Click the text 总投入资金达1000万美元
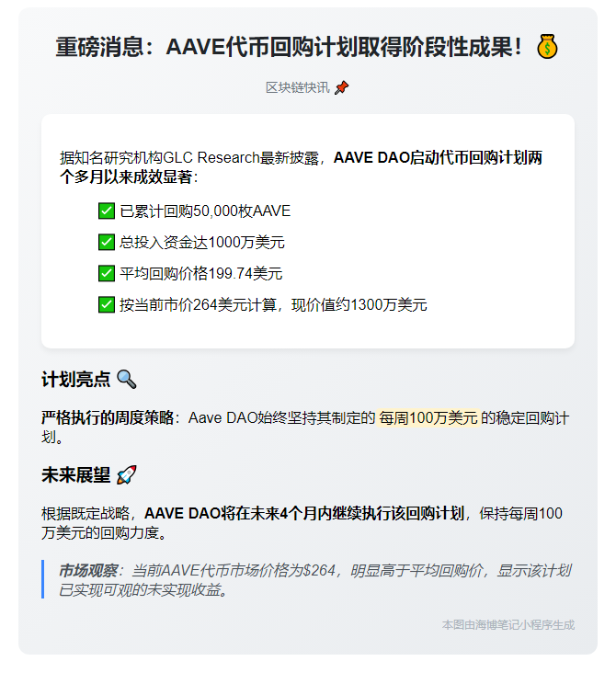This screenshot has width=616, height=684. 202,242
